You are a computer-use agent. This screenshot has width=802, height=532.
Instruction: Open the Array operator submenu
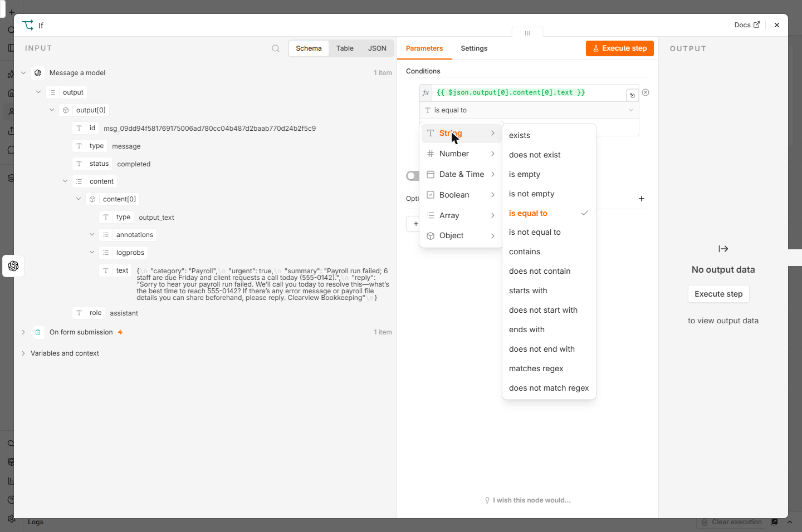[x=461, y=215]
